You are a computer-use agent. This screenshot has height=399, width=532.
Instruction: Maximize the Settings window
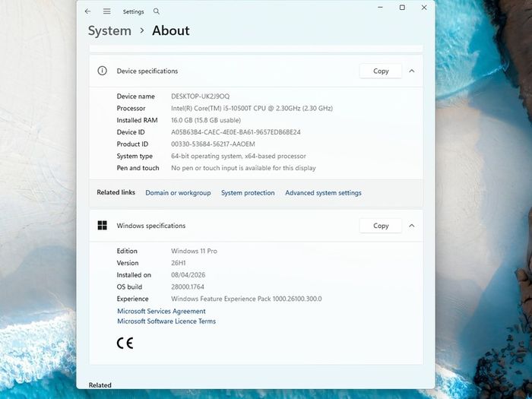pos(402,8)
